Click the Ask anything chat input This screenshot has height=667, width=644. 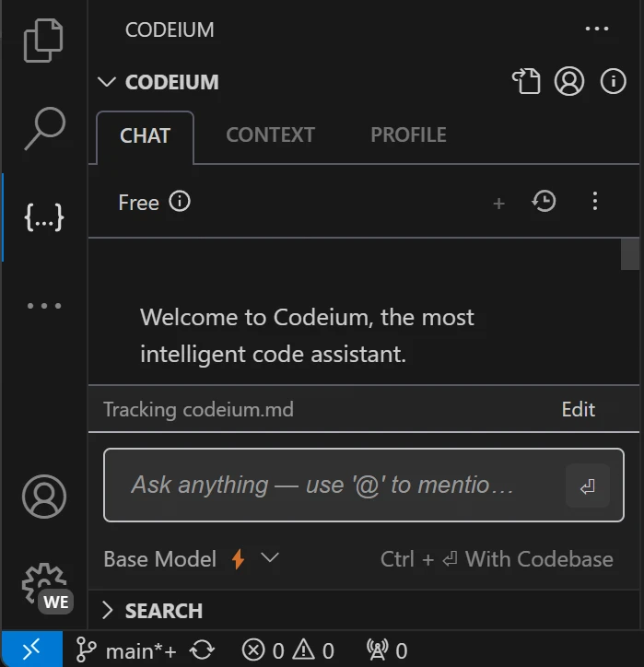[x=332, y=486]
